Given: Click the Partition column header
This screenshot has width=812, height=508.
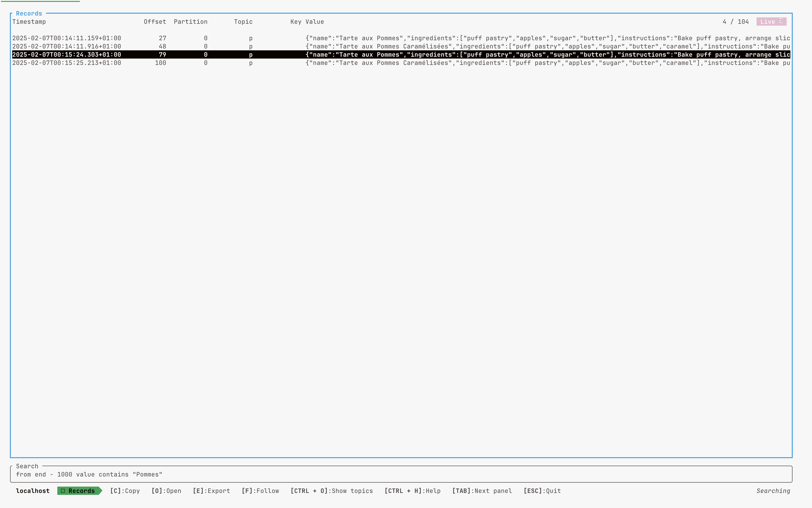Looking at the screenshot, I should (x=191, y=22).
